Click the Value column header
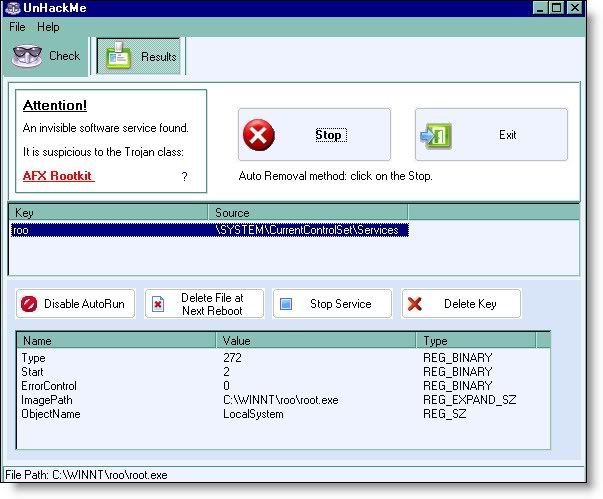This screenshot has height=499, width=603. 316,341
